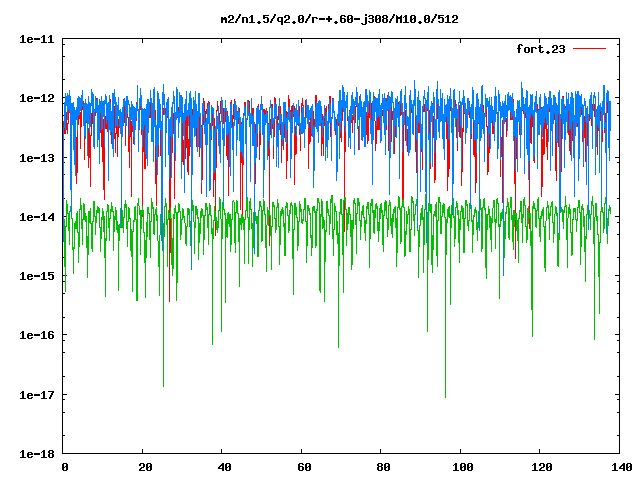Click the 1e-14 y-axis label
640x480 pixels.
pyautogui.click(x=37, y=217)
